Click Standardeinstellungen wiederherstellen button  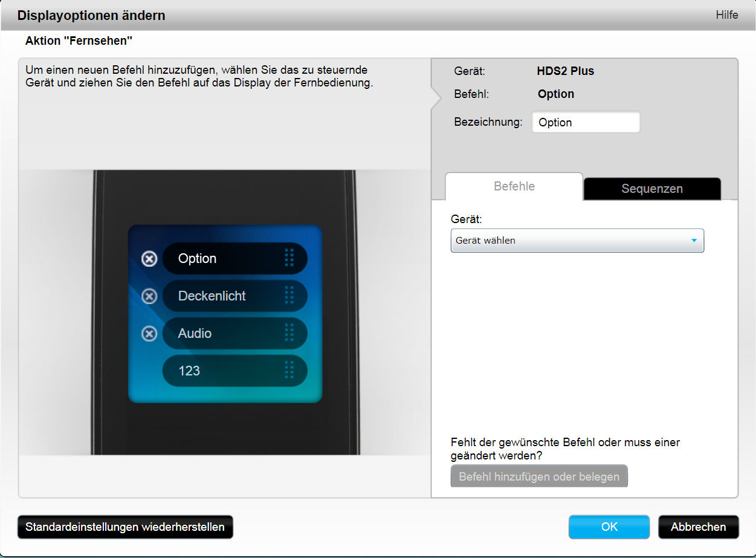tap(125, 527)
